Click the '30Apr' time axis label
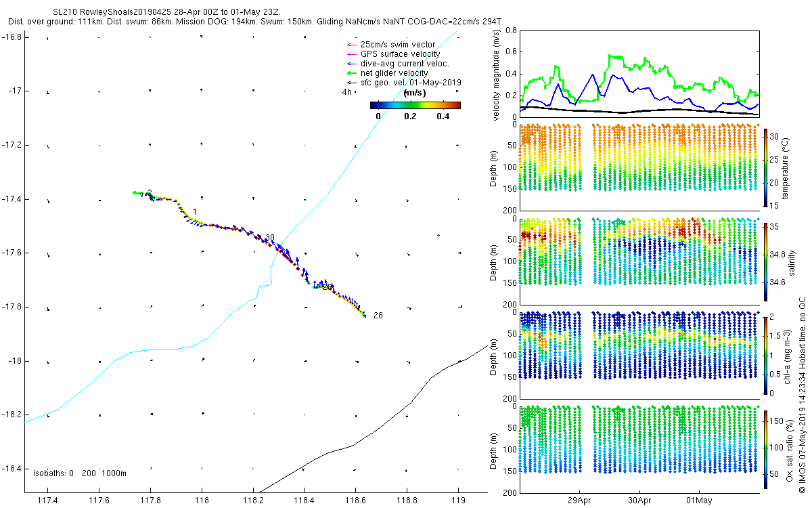 pos(639,501)
